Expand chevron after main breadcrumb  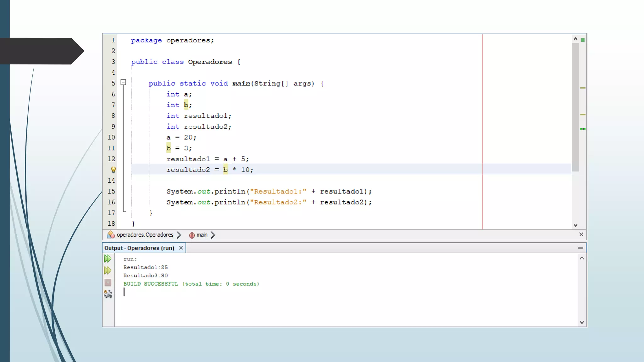(213, 235)
